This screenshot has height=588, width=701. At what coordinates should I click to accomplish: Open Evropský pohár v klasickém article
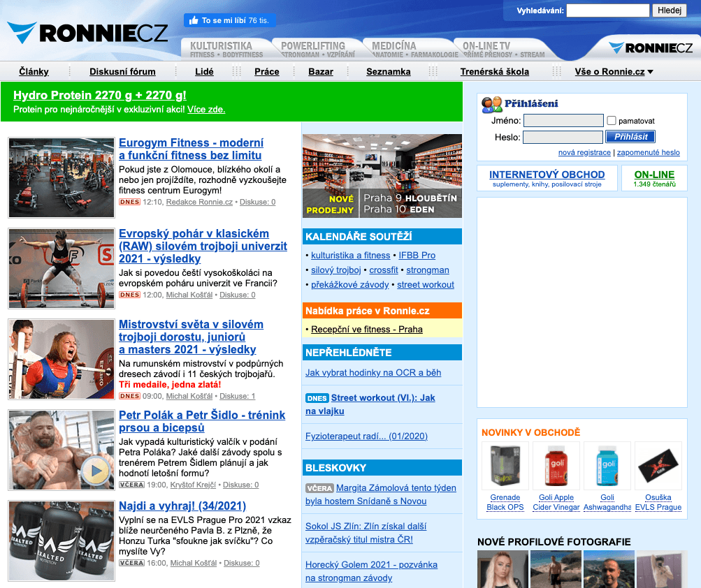(x=203, y=246)
